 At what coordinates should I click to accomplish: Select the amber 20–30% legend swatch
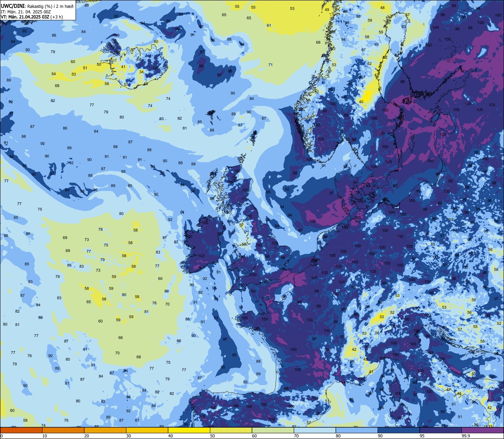click(x=105, y=430)
